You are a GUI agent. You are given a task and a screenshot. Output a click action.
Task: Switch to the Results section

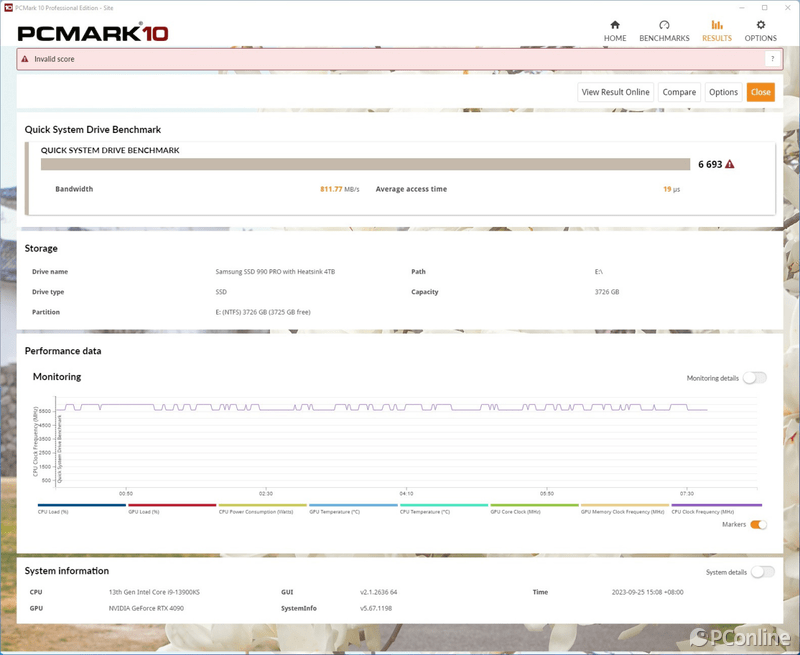pyautogui.click(x=716, y=31)
